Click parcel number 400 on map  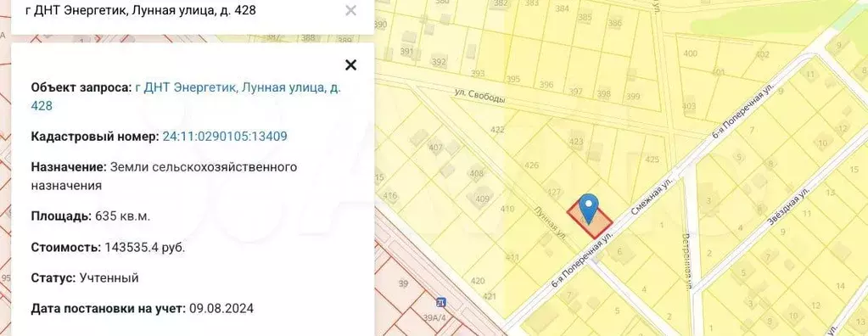point(691,53)
